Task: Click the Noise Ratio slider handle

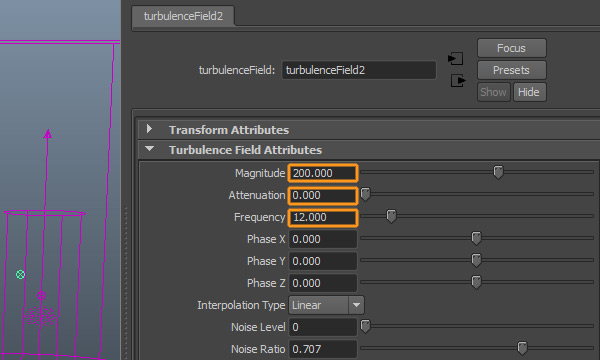Action: pyautogui.click(x=522, y=348)
